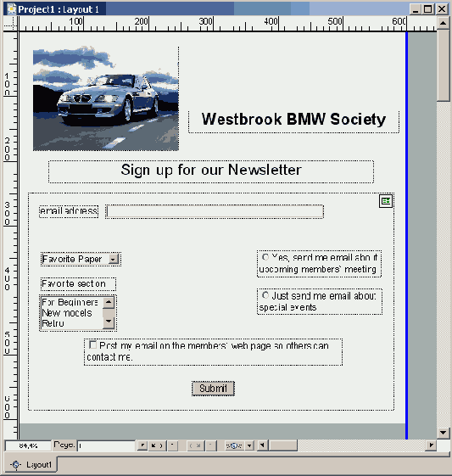Click the vertical scrollbar down arrow

click(444, 433)
